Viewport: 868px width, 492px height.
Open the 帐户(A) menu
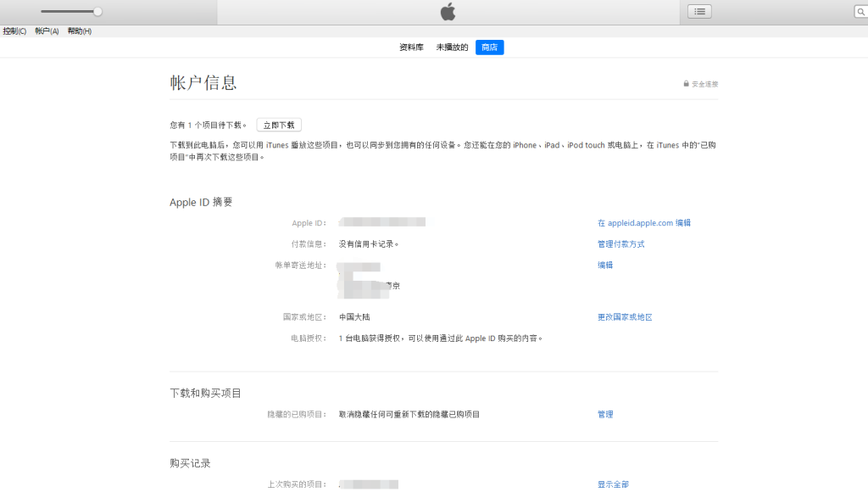pos(47,31)
